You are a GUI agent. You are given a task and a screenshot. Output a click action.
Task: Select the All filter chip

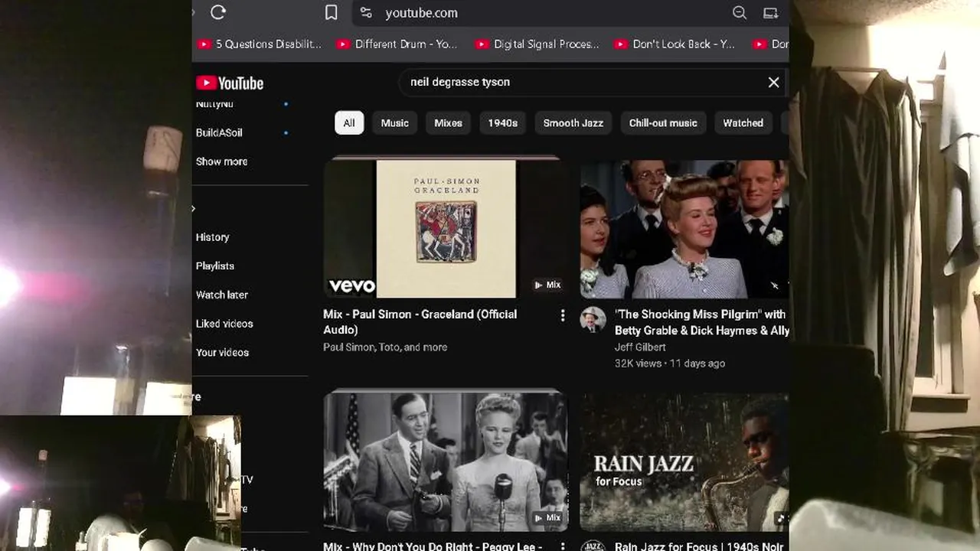tap(349, 122)
